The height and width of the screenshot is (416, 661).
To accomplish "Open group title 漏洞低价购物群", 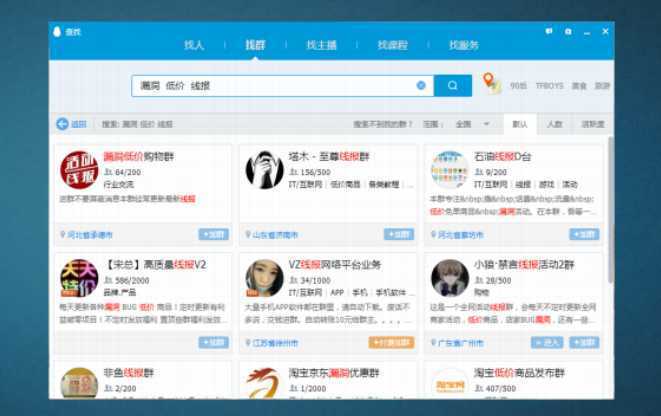I will click(x=139, y=157).
